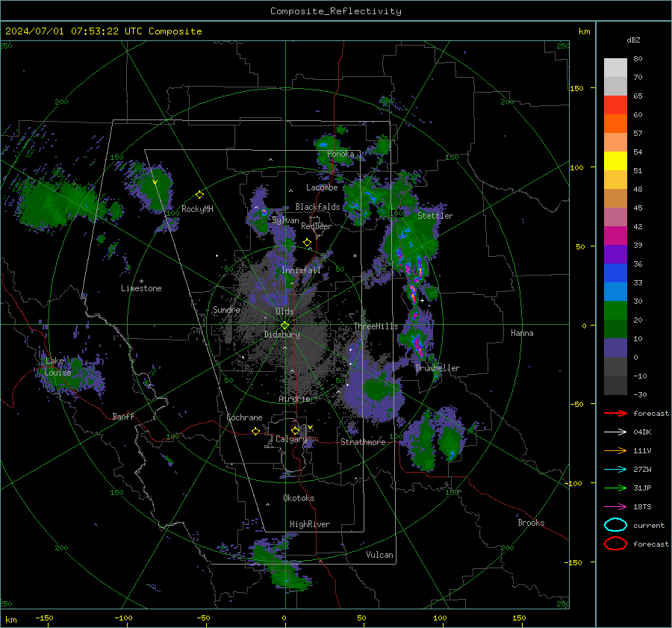The width and height of the screenshot is (672, 628).
Task: Click the Cochrane city label
Action: point(244,417)
